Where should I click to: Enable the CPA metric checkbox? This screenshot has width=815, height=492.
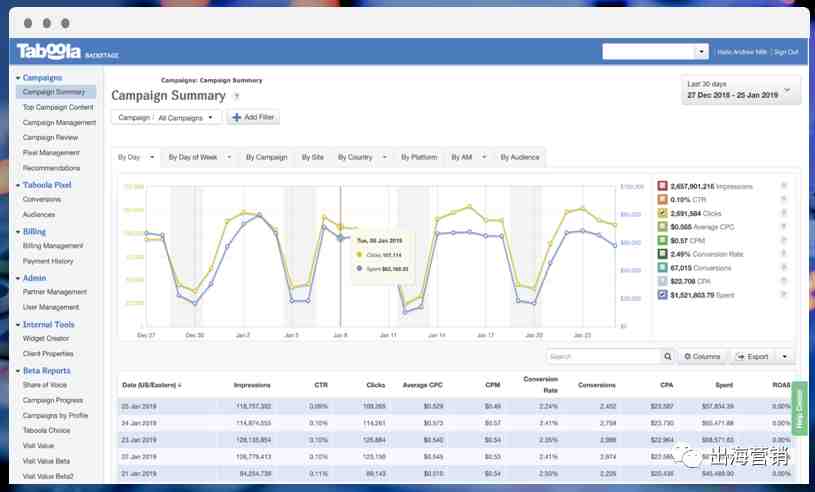pos(662,281)
